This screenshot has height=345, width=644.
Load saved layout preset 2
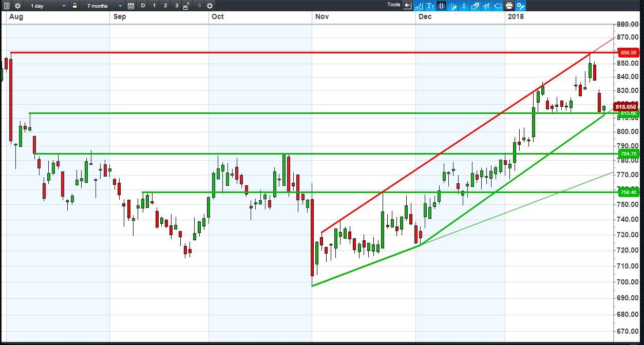(x=165, y=6)
